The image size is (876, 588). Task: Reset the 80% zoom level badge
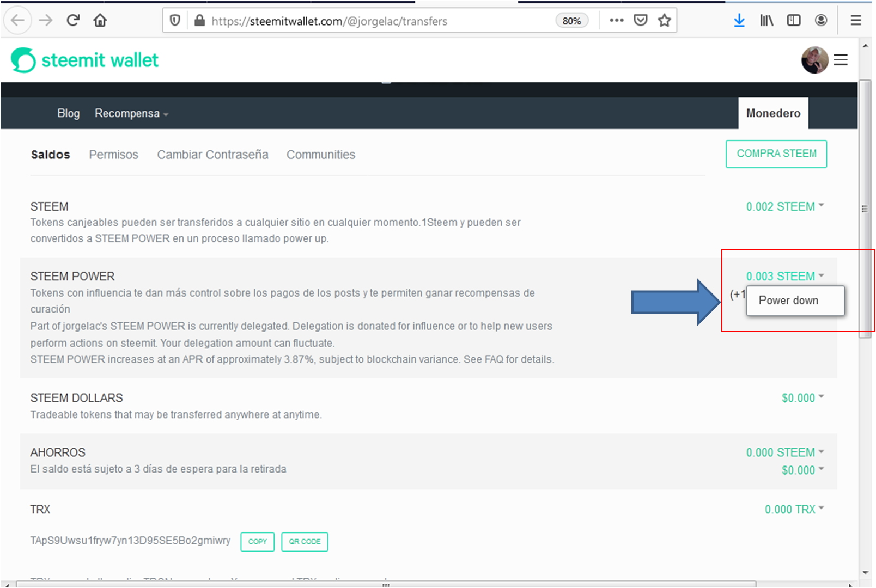pos(571,21)
